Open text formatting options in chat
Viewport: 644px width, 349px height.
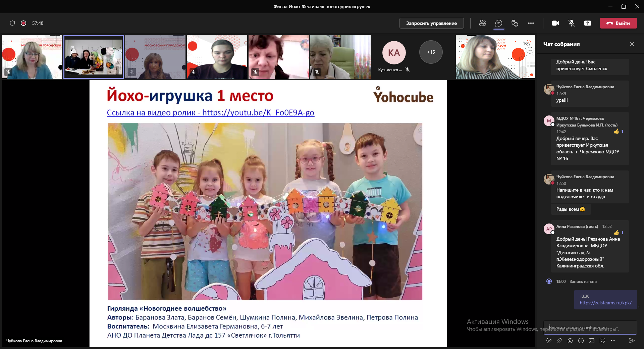pyautogui.click(x=549, y=341)
